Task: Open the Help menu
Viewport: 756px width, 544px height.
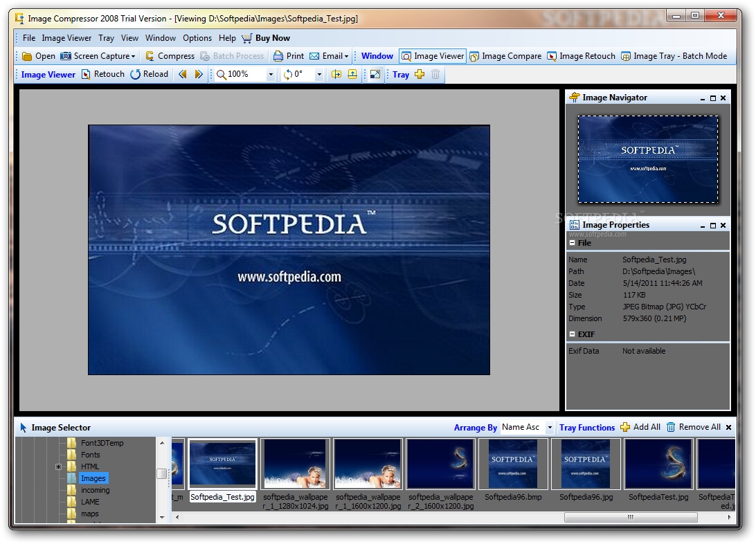Action: [x=227, y=38]
